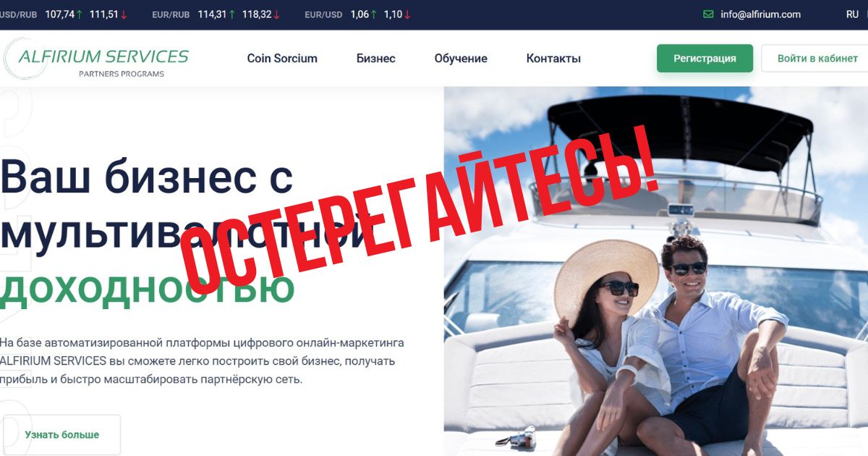Click the red down arrow beside 1,10
Image resolution: width=868 pixels, height=456 pixels.
pos(408,14)
